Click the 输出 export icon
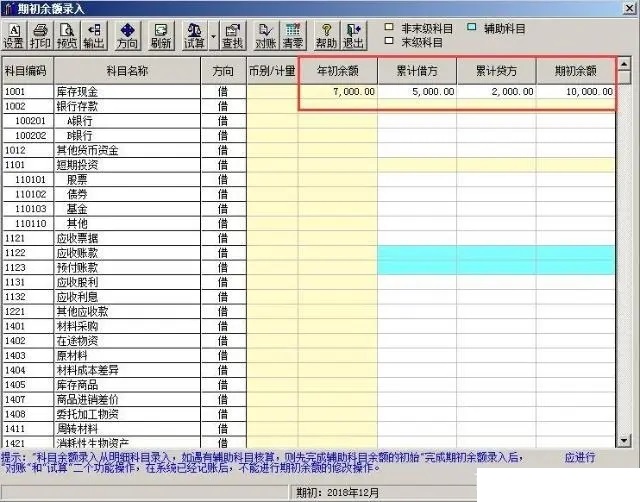Image resolution: width=640 pixels, height=502 pixels. (x=94, y=36)
